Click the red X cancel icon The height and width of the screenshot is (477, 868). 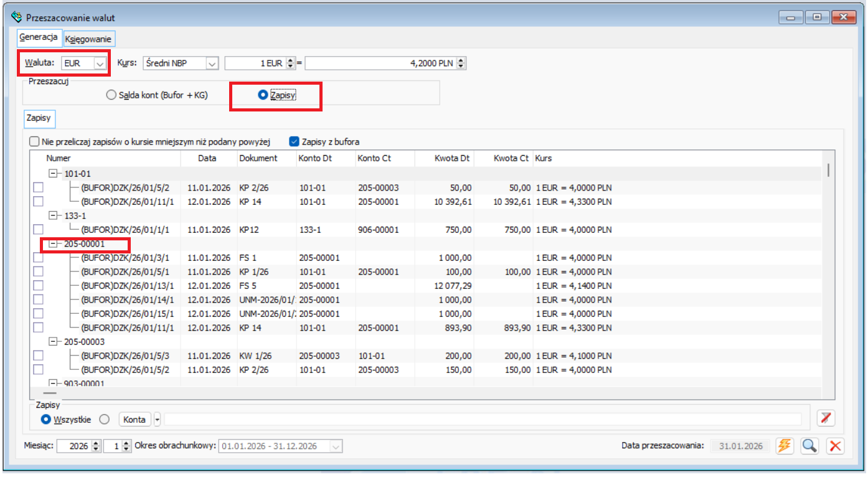835,446
